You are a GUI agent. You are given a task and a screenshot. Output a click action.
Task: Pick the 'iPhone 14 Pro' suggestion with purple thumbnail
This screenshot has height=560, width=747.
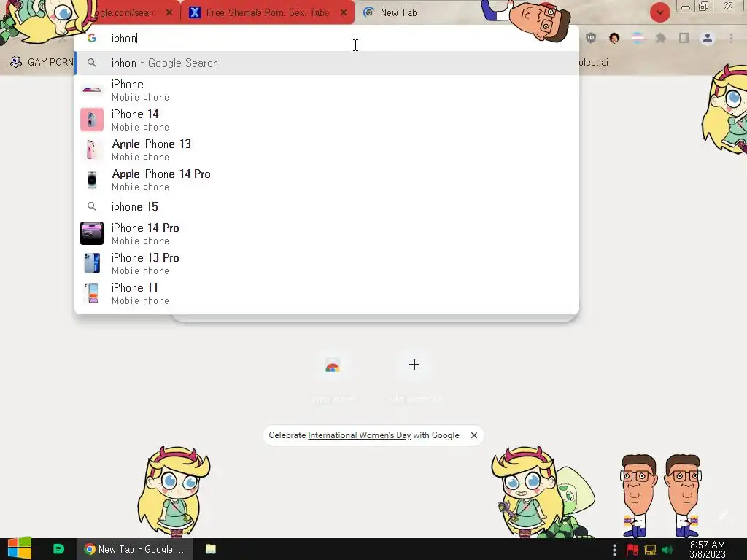327,234
